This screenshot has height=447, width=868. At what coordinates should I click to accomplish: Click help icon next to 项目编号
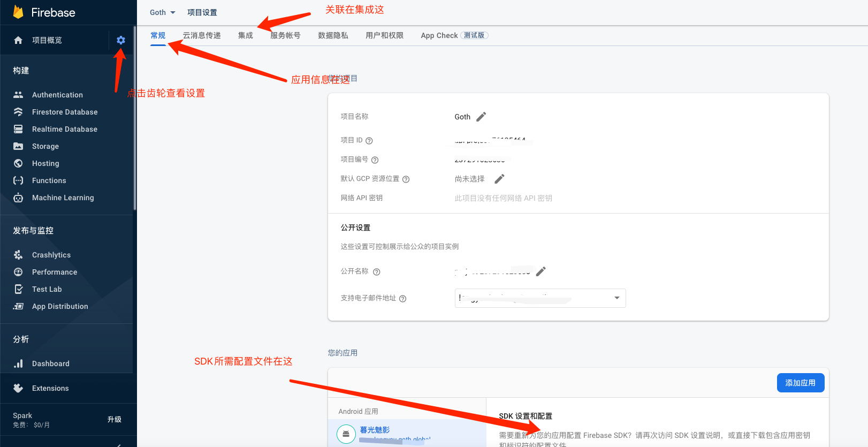pyautogui.click(x=375, y=160)
